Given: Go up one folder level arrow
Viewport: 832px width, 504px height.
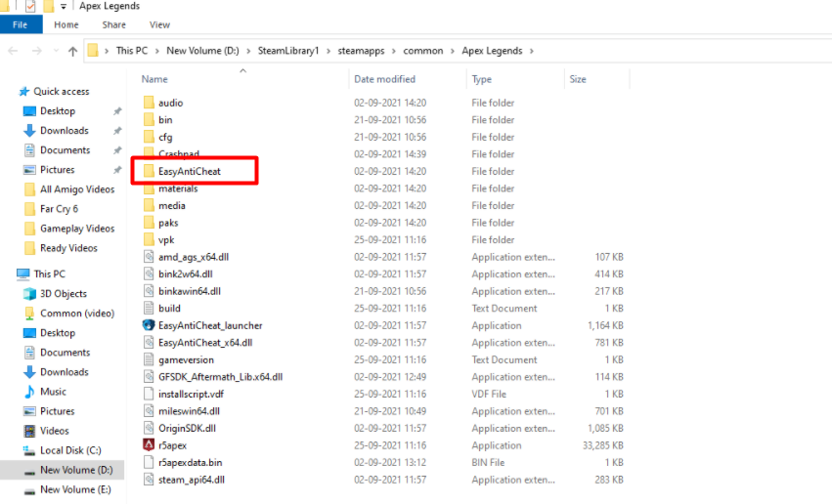Looking at the screenshot, I should point(72,51).
